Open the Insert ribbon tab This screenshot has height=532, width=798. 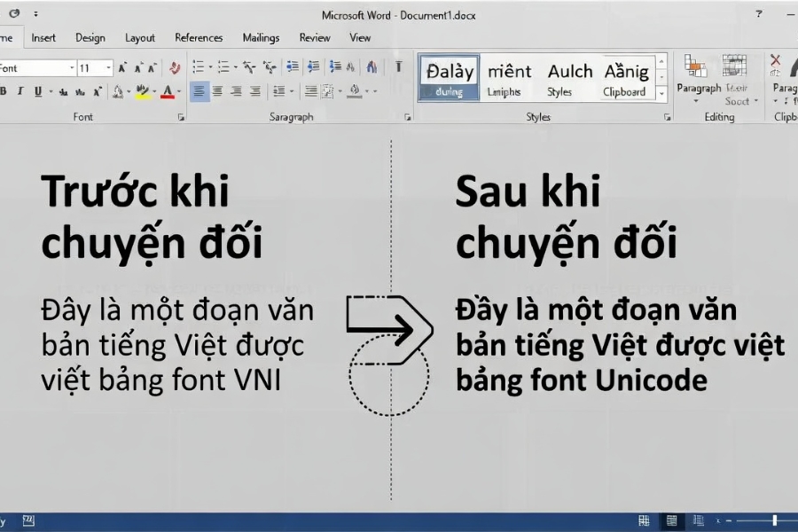(43, 38)
